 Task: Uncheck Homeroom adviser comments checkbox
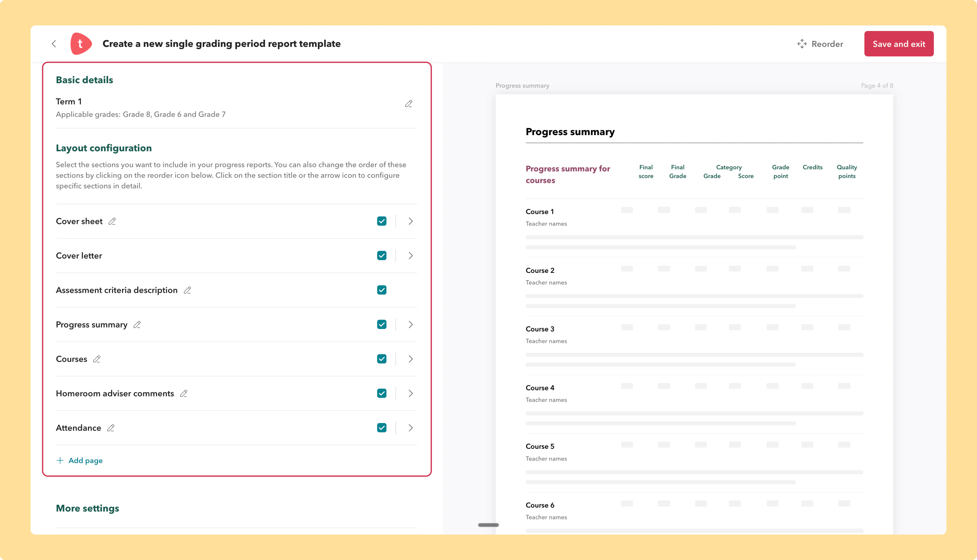(382, 393)
